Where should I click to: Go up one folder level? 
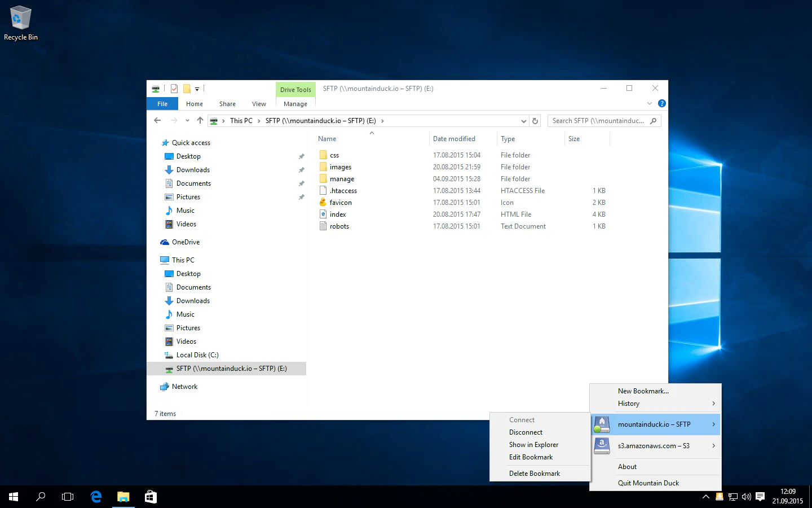(x=200, y=120)
